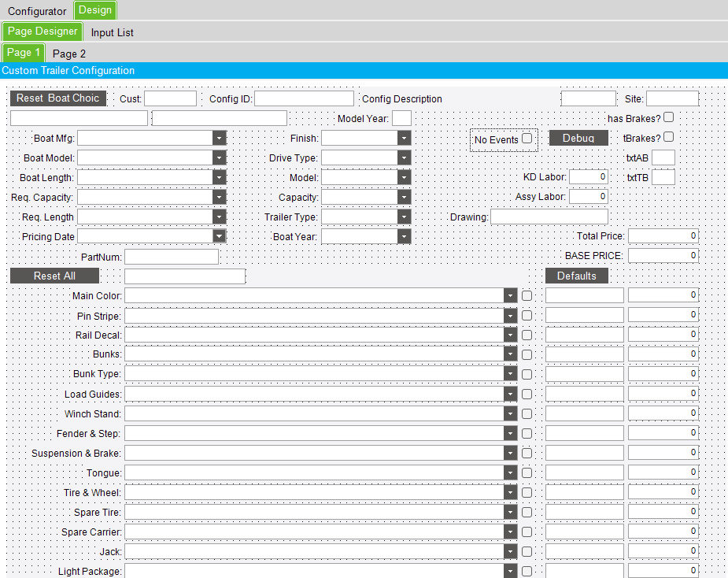
Task: Go to Page 2 tab
Action: click(69, 54)
